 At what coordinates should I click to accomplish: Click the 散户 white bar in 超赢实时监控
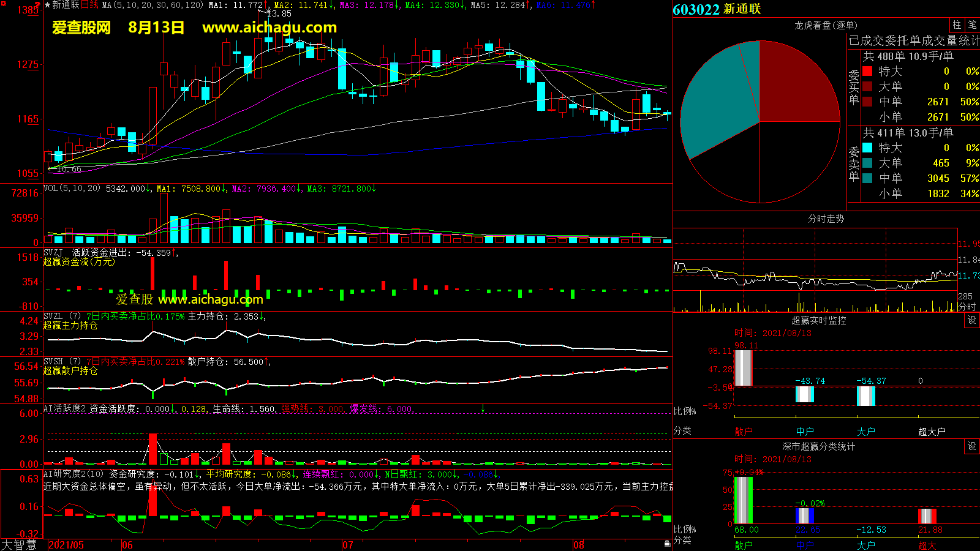(743, 368)
